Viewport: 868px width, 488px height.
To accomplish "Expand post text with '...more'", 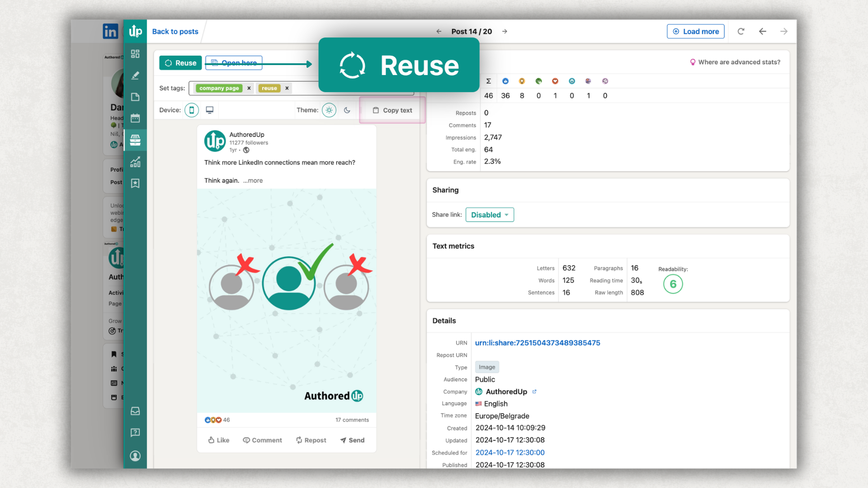I will pyautogui.click(x=253, y=181).
